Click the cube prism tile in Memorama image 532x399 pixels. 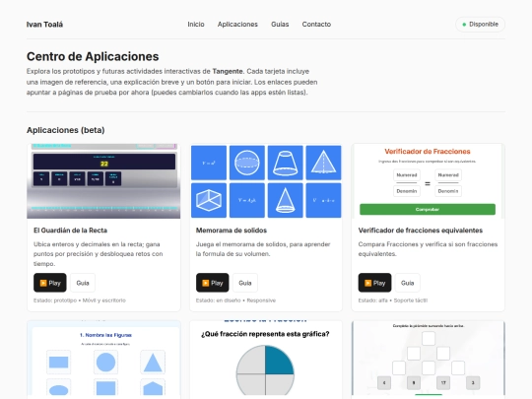coord(209,200)
